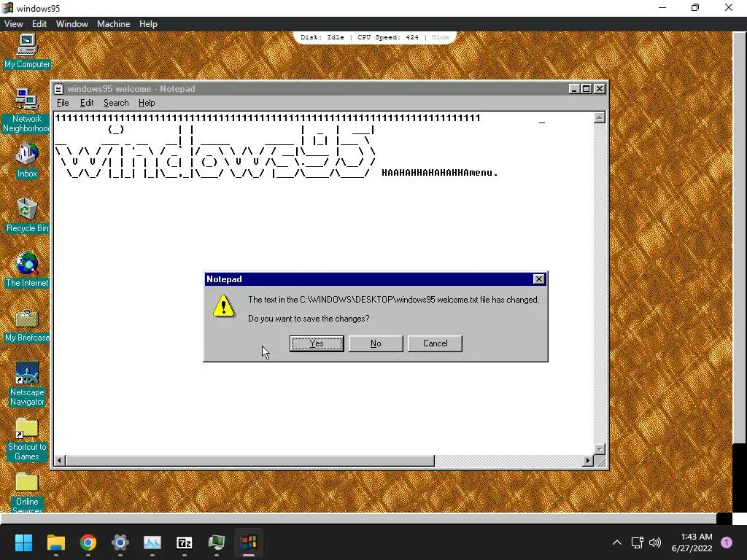Open the emulator Machine menu
The image size is (747, 560).
tap(113, 24)
